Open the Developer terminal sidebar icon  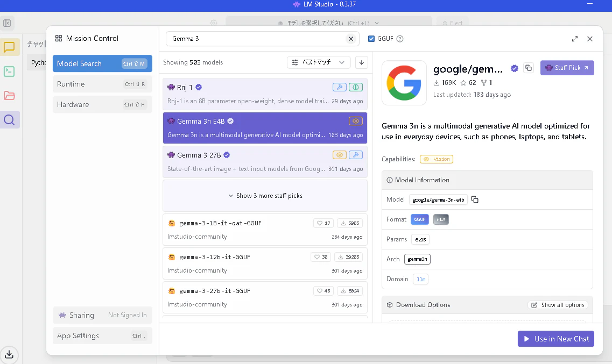9,72
